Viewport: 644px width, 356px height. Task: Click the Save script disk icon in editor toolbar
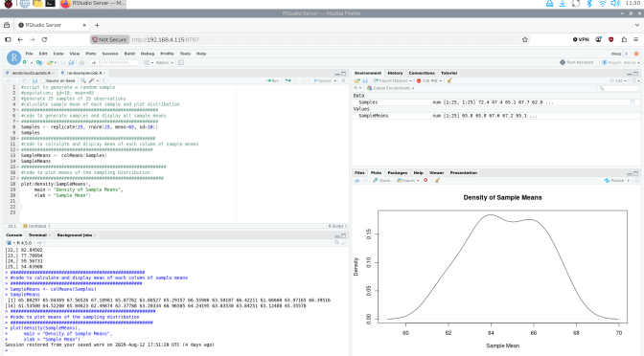point(34,80)
